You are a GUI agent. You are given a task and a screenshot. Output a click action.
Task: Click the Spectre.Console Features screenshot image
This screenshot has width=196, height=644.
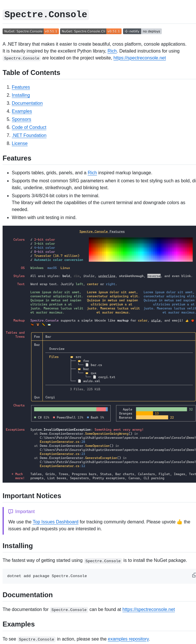click(x=99, y=354)
